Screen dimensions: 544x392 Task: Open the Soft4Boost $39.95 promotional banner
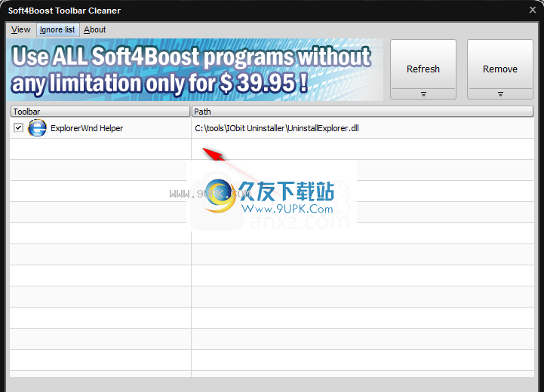(195, 69)
